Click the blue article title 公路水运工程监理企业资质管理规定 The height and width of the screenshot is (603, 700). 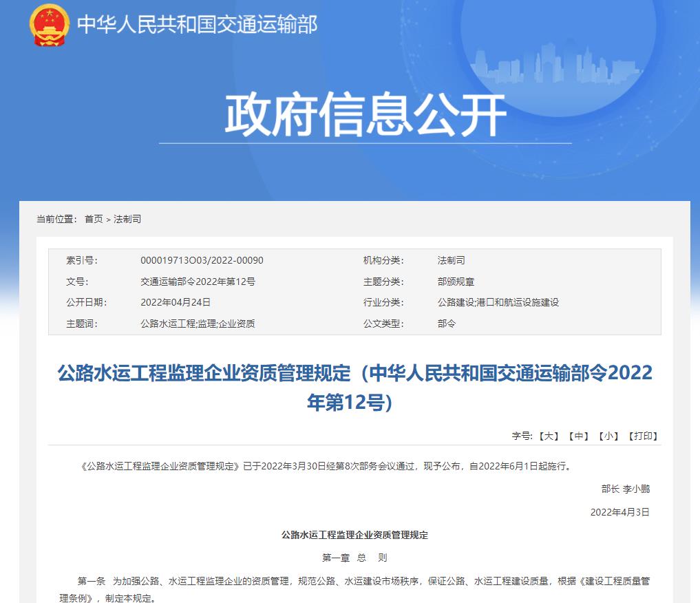point(354,387)
